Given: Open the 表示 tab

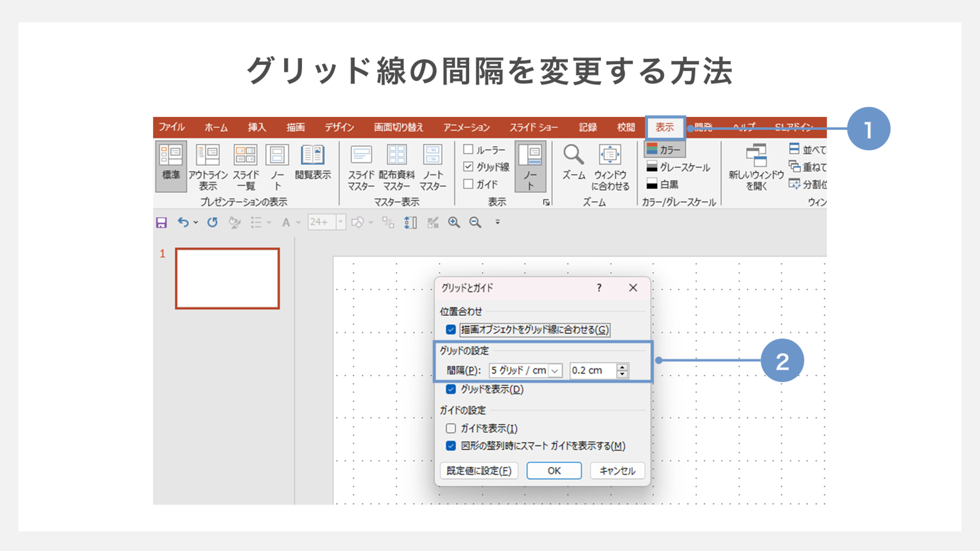Looking at the screenshot, I should (665, 128).
